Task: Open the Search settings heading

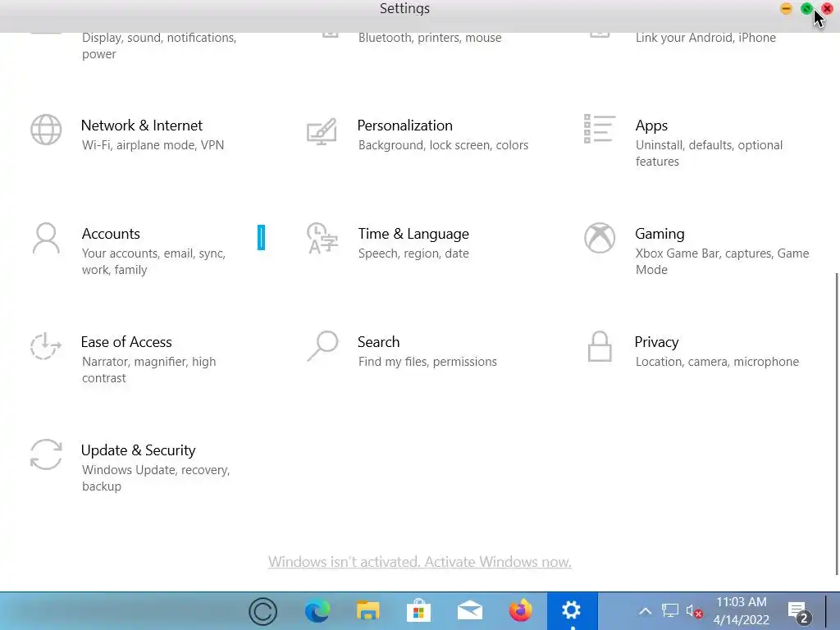Action: coord(379,342)
